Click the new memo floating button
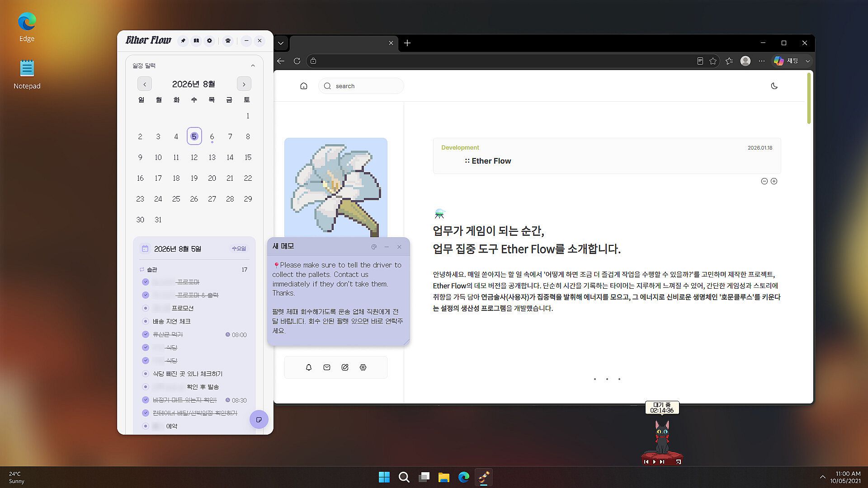This screenshot has height=488, width=868. [x=259, y=420]
